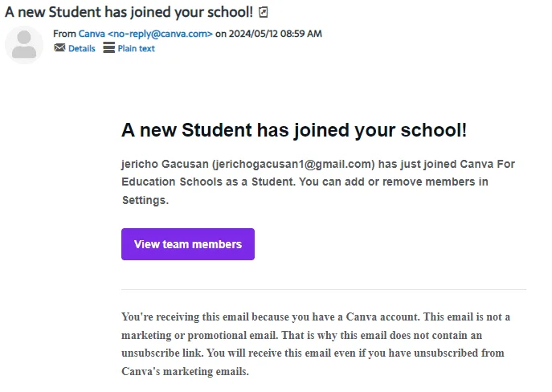Open message in new window icon
The width and height of the screenshot is (552, 392).
click(x=263, y=13)
